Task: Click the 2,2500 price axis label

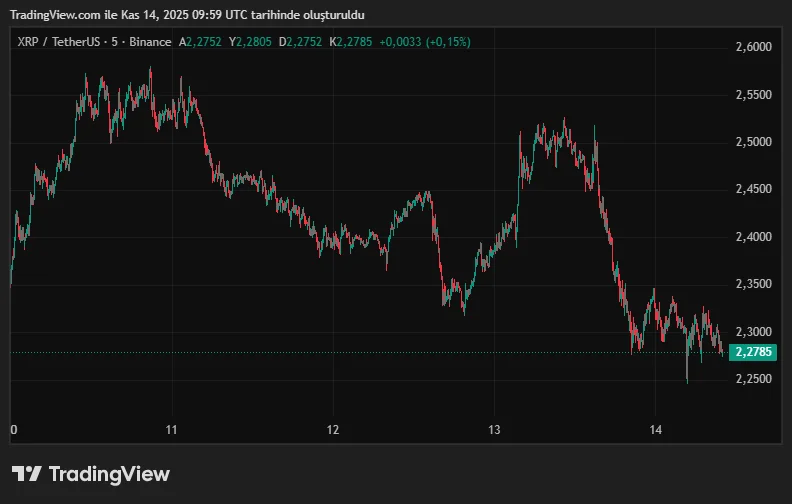Action: point(753,379)
